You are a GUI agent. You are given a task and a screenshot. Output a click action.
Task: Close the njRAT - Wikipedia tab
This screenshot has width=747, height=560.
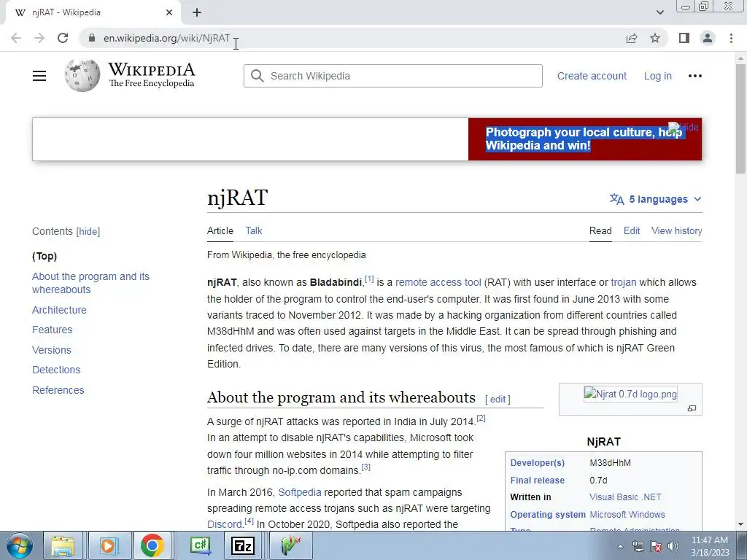(169, 12)
